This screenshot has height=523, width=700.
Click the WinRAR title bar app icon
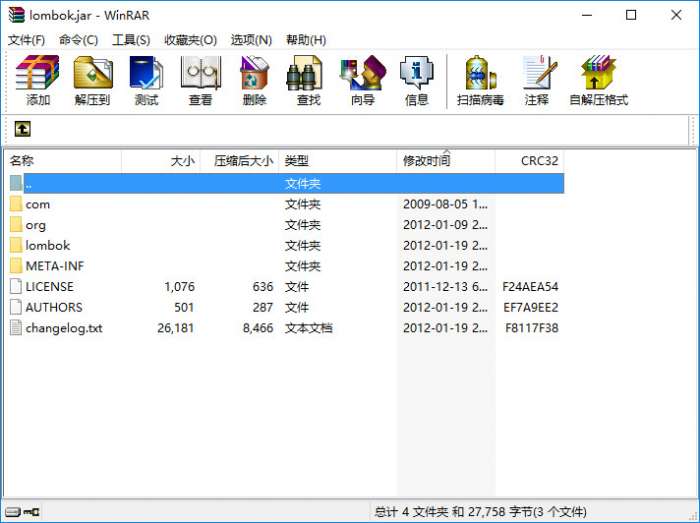pos(17,15)
